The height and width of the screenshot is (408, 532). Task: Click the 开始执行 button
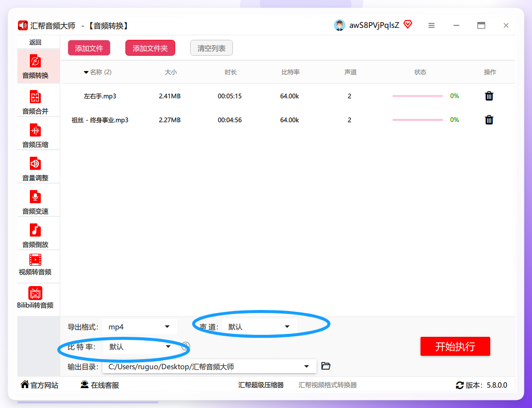click(x=455, y=346)
